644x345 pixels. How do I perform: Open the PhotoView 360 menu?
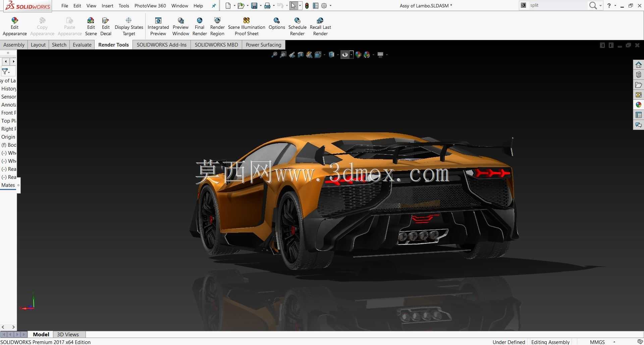point(150,6)
